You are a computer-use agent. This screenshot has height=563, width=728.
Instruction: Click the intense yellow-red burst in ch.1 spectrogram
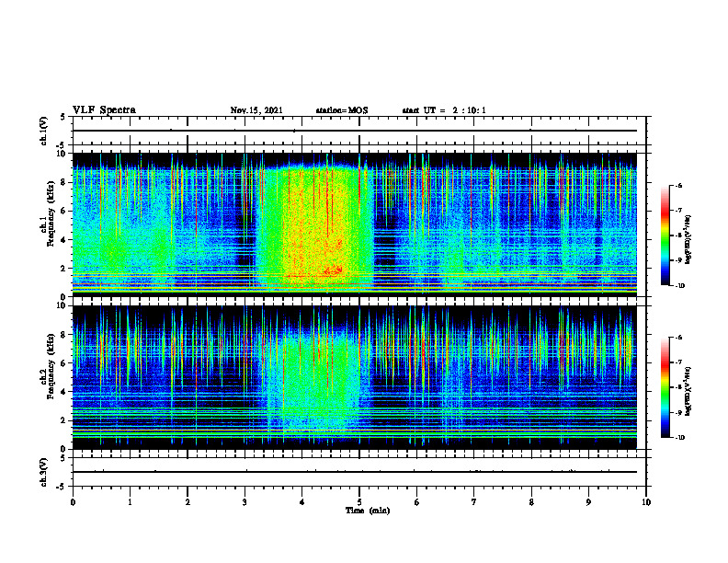[x=315, y=227]
